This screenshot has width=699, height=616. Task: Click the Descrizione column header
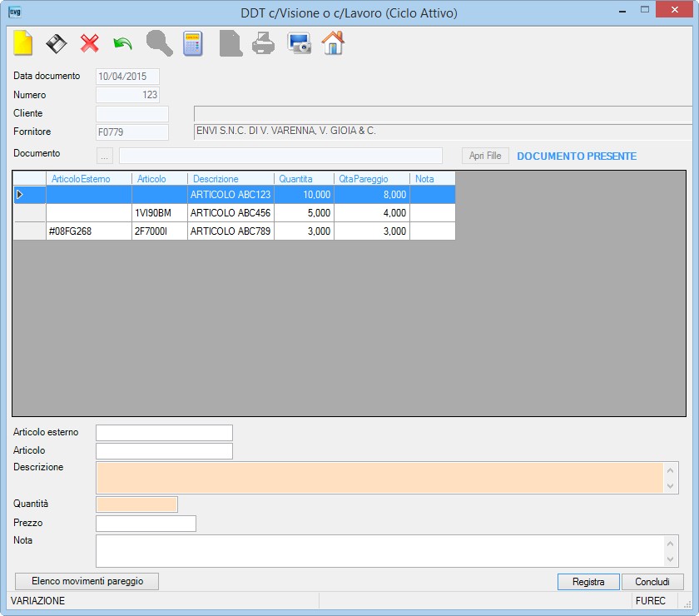coord(231,179)
